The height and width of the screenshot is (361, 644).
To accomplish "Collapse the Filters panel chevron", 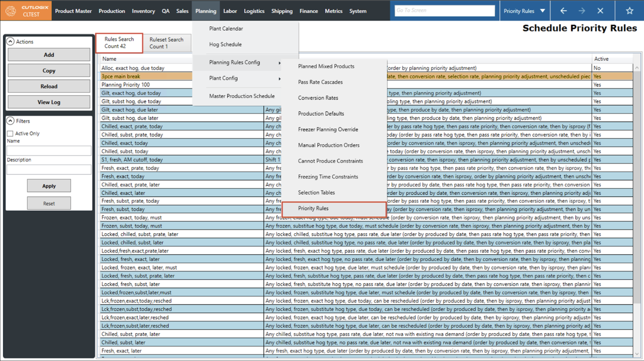I will coord(10,121).
